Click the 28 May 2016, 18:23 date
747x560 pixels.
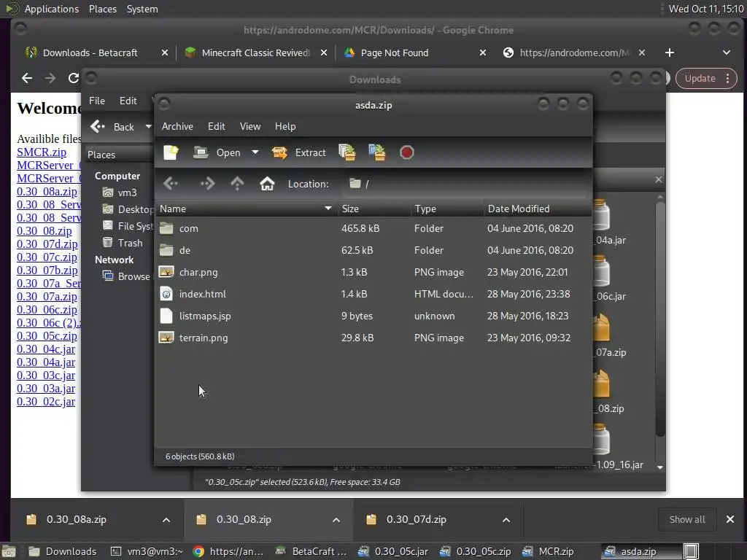click(x=528, y=316)
